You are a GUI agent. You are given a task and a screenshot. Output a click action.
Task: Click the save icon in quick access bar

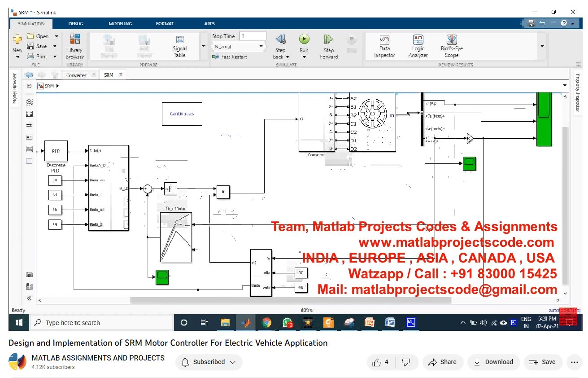click(x=531, y=23)
